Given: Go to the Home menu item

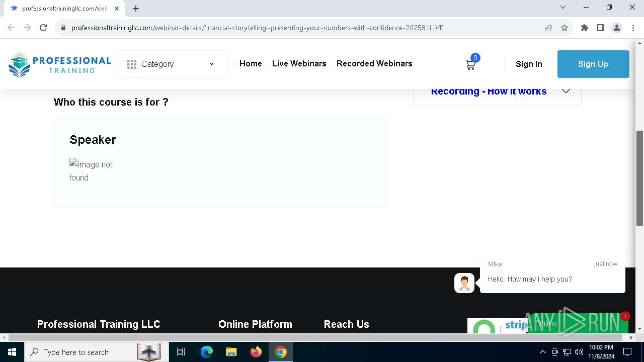Looking at the screenshot, I should 251,63.
